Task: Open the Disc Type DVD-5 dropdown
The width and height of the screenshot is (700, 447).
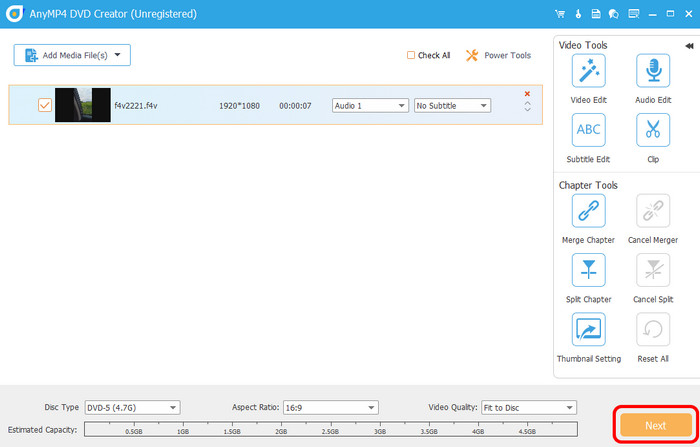Action: pyautogui.click(x=132, y=408)
